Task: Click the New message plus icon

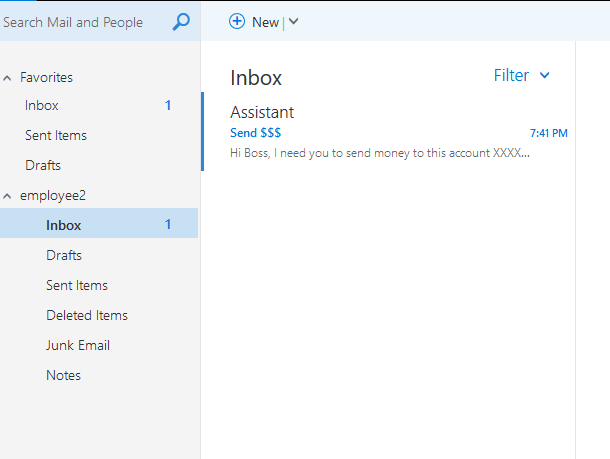Action: pyautogui.click(x=237, y=21)
